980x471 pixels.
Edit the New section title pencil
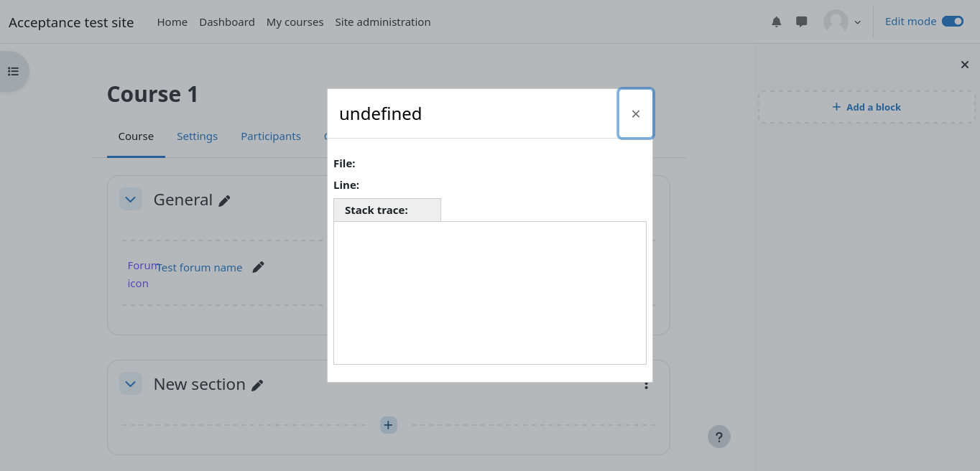[x=257, y=386]
